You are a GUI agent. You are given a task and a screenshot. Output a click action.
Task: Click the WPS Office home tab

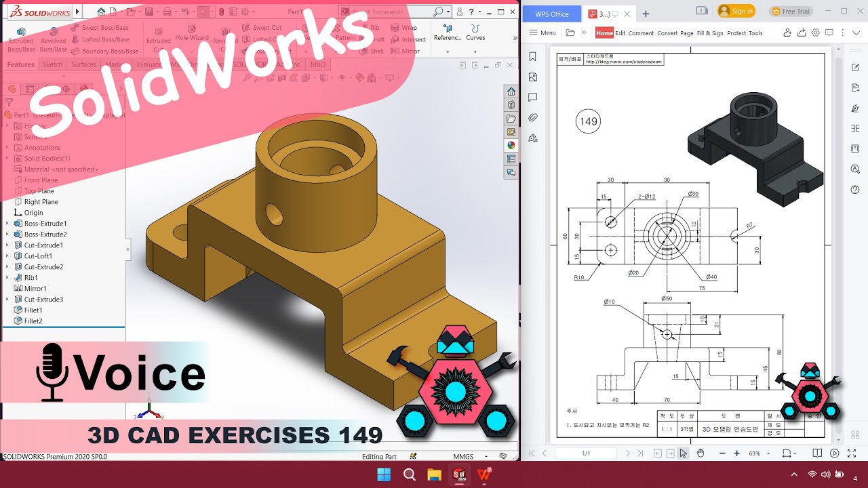pos(552,14)
